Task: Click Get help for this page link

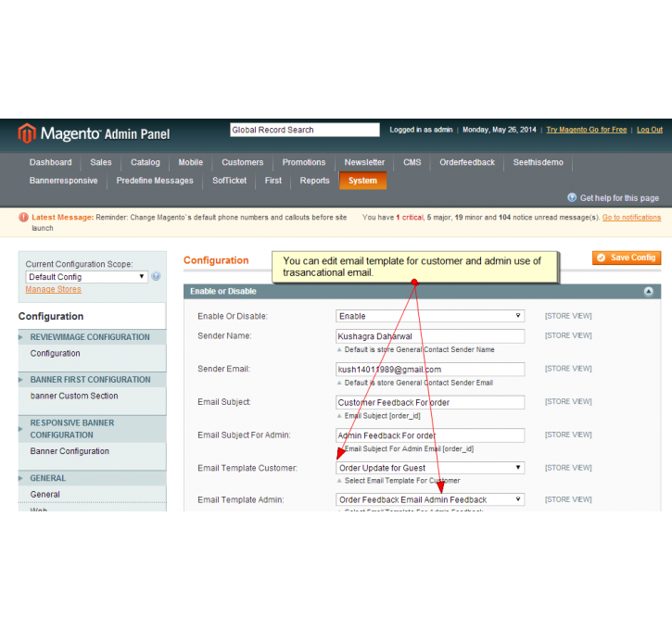Action: pyautogui.click(x=619, y=198)
